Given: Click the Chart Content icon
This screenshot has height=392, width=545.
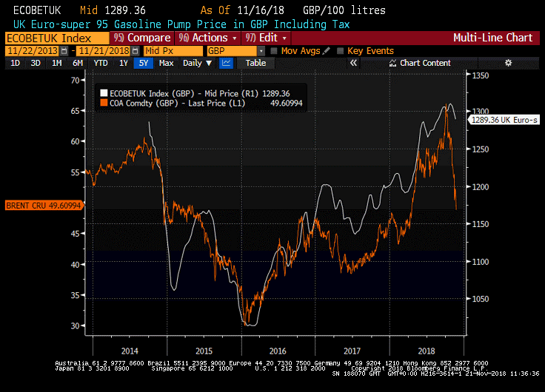Looking at the screenshot, I should tap(392, 63).
